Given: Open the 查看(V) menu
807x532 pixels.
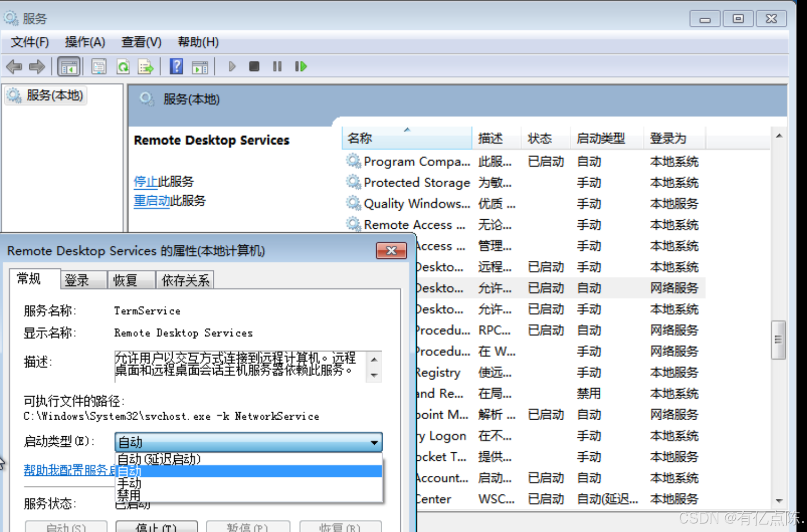Looking at the screenshot, I should click(141, 42).
